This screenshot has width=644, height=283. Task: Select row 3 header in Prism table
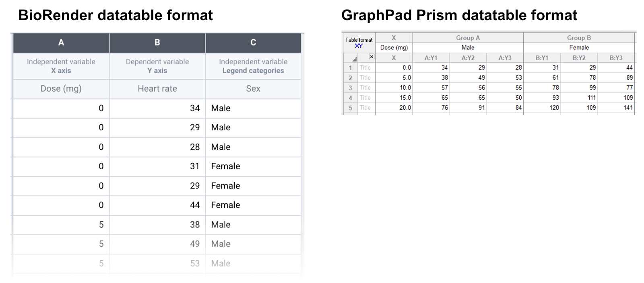351,88
